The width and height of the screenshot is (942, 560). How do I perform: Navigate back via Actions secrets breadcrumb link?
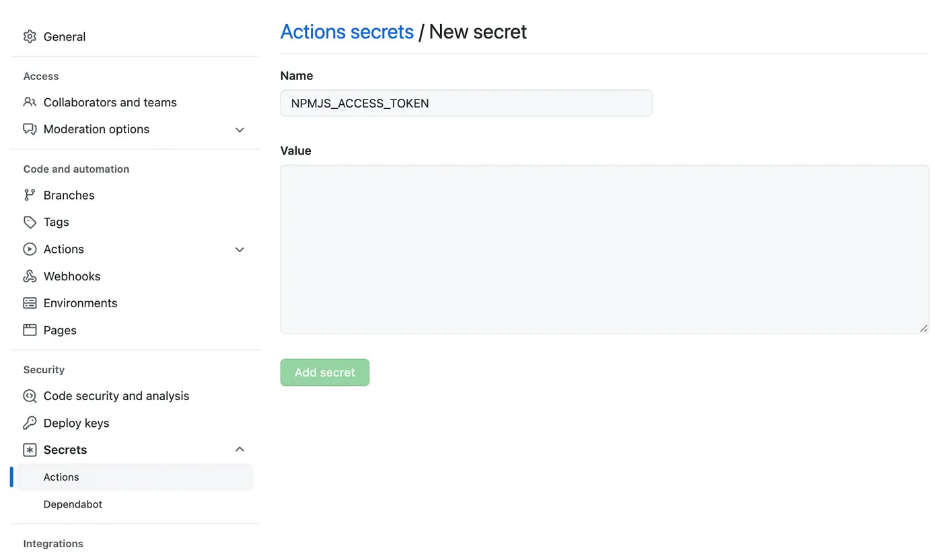347,32
